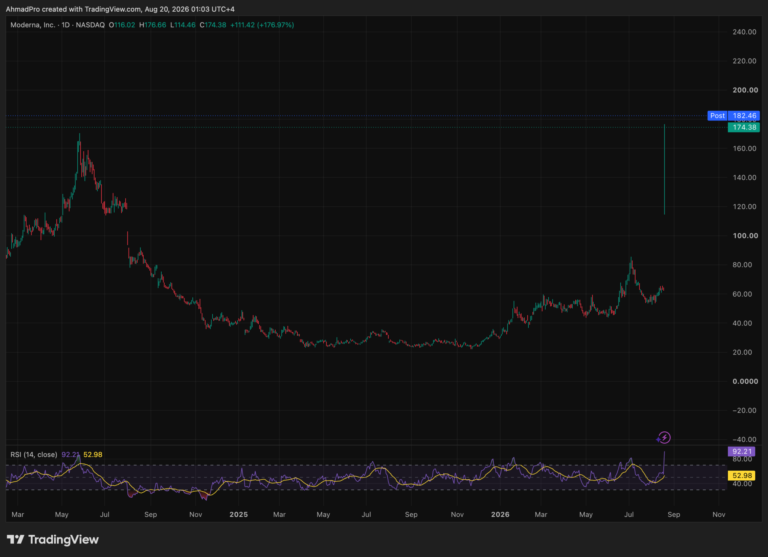Click the RSI legend value 92.21

pos(70,455)
